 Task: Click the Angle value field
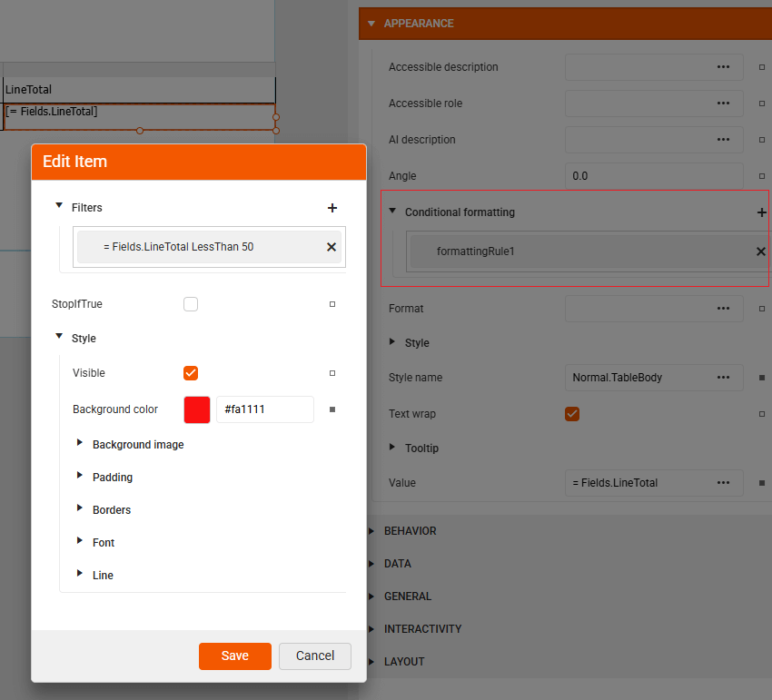tap(654, 176)
